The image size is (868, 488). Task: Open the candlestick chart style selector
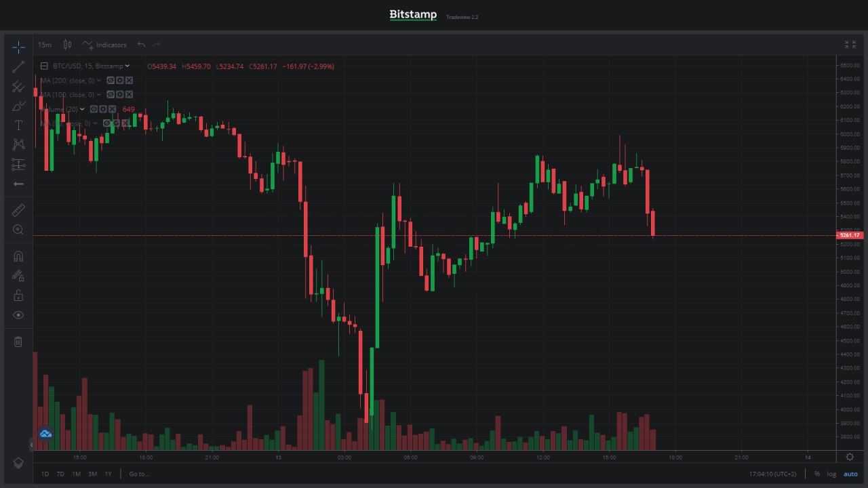[67, 45]
